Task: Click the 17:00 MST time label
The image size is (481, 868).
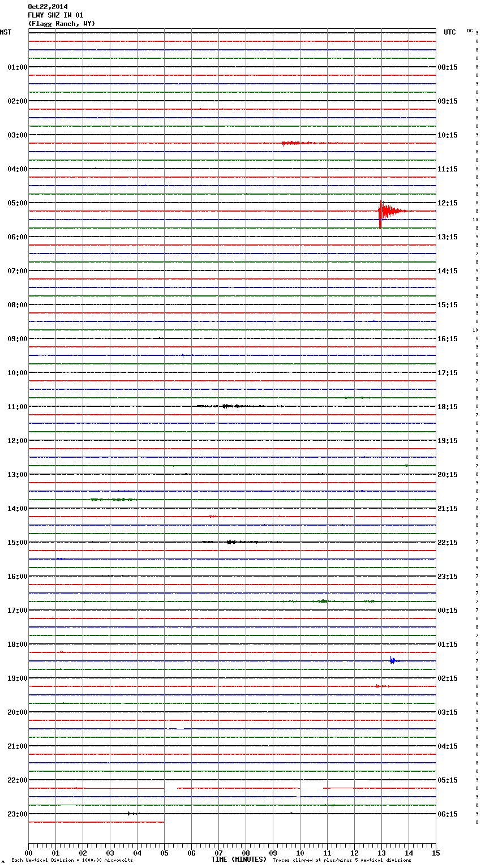Action: coord(18,611)
